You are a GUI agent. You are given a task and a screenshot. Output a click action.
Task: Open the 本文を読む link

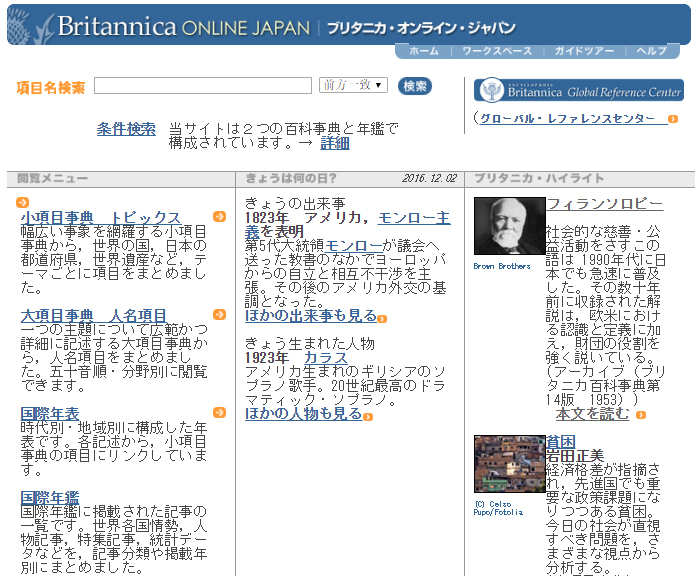[592, 413]
